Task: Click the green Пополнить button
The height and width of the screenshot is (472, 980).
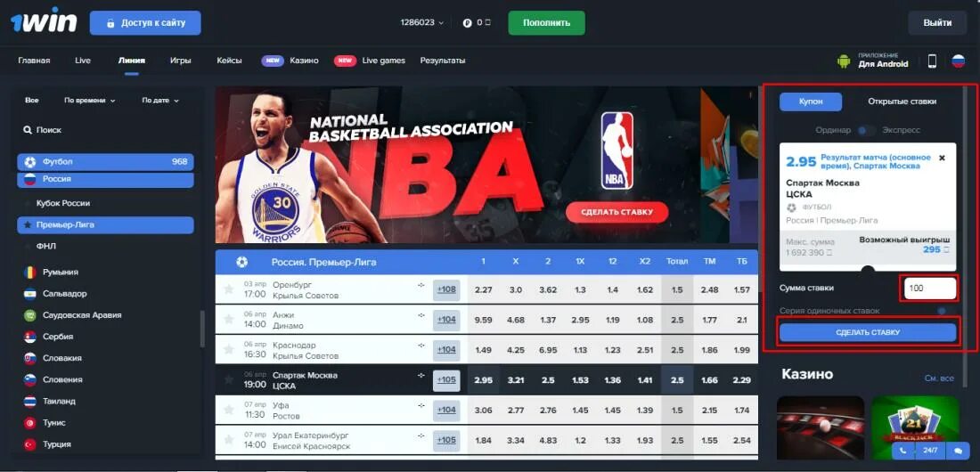Action: [546, 22]
